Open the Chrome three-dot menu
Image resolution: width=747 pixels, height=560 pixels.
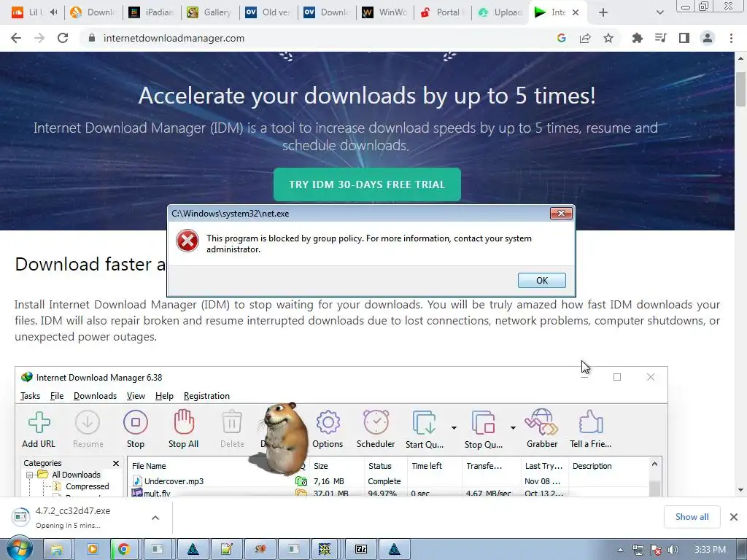coord(731,38)
